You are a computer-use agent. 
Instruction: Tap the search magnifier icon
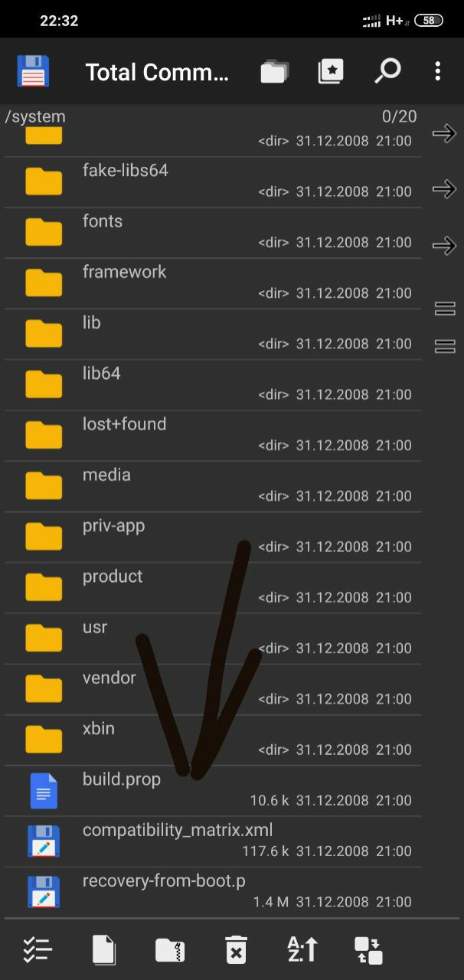tap(387, 71)
